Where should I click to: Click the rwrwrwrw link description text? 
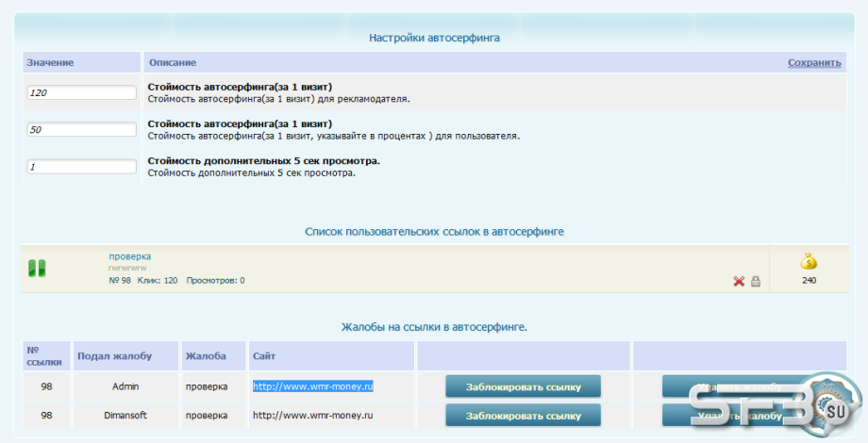(127, 269)
